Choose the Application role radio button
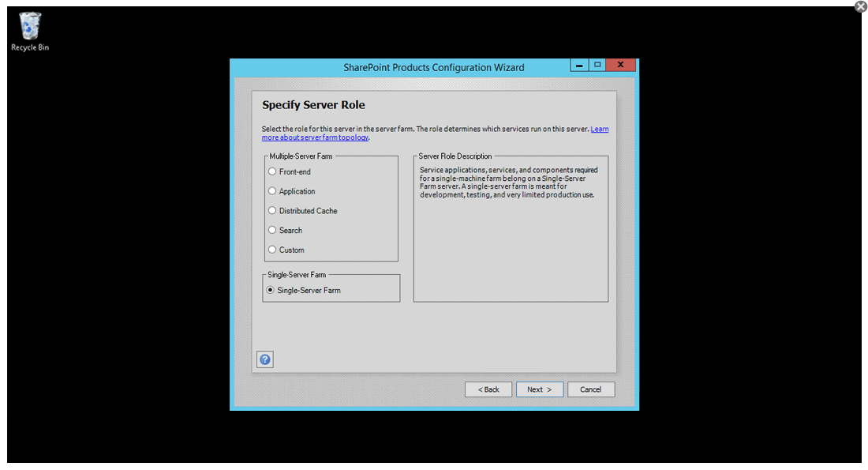Screen dimensions: 868x470 (272, 191)
